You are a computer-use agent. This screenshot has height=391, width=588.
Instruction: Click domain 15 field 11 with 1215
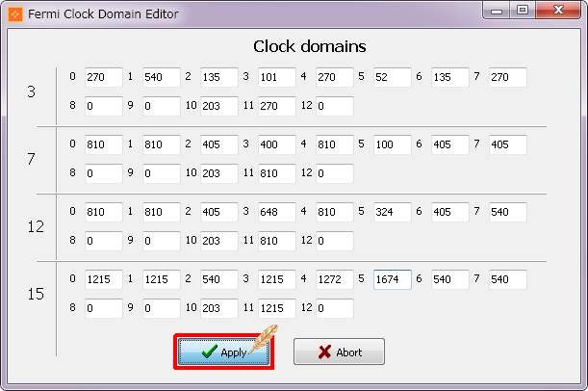pyautogui.click(x=277, y=308)
